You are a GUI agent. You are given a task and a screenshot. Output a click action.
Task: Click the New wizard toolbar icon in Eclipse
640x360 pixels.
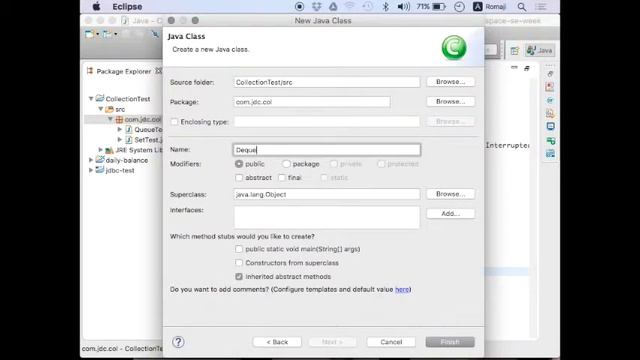89,34
